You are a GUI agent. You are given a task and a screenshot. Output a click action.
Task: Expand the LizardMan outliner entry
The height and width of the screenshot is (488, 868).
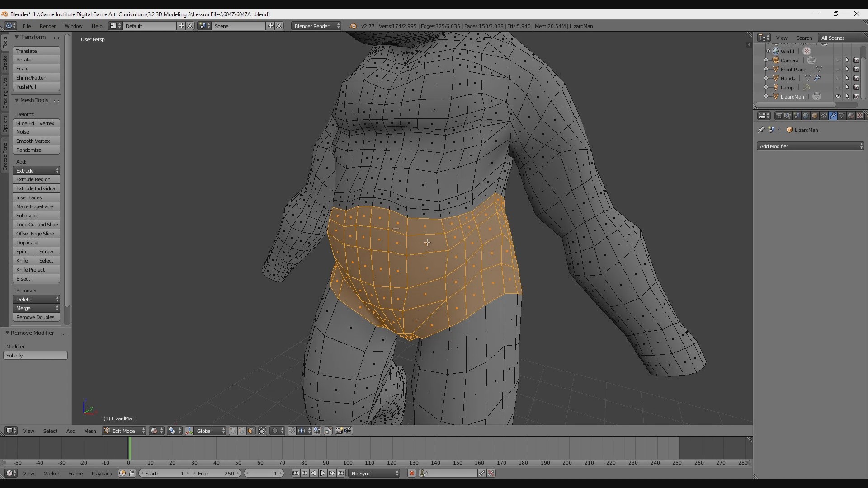766,96
